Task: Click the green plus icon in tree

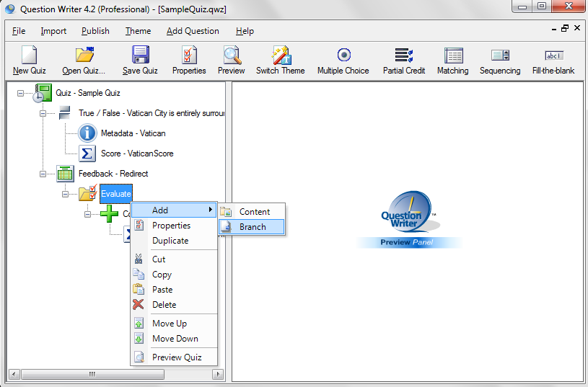Action: click(110, 213)
